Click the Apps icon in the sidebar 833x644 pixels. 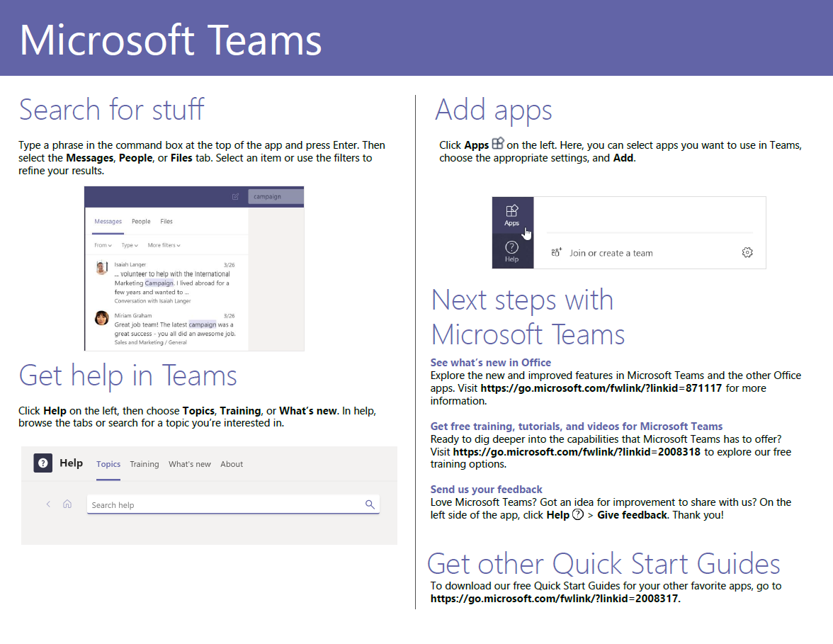(511, 211)
